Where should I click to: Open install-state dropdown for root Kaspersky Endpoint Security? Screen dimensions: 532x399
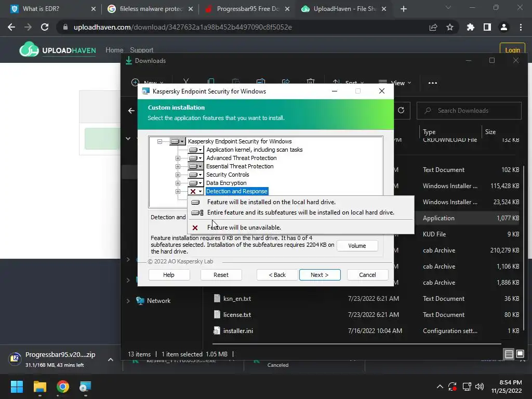coord(178,141)
